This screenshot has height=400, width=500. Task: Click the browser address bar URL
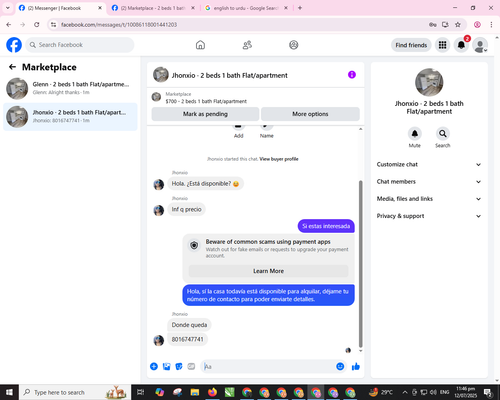(119, 25)
